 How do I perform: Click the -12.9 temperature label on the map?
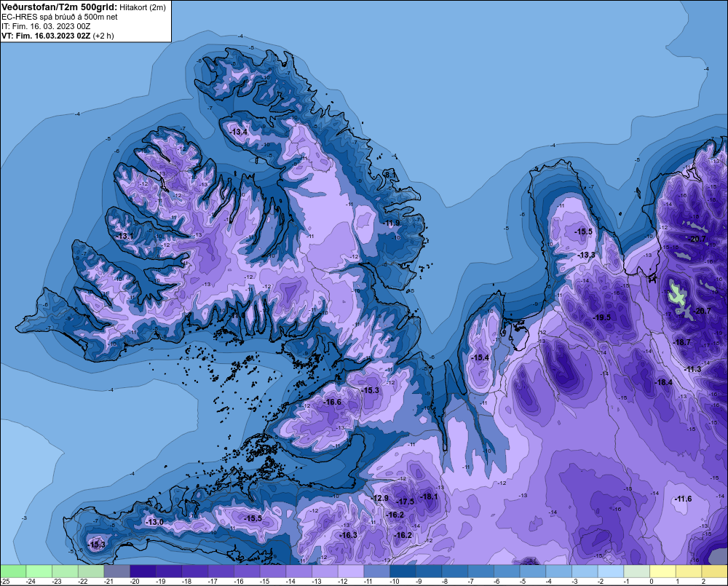[380, 498]
